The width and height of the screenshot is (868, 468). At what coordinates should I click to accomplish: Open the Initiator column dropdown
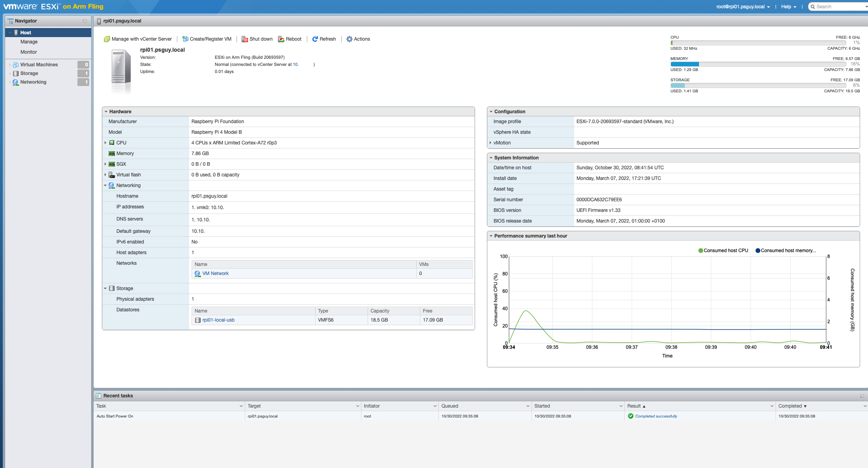click(x=435, y=406)
